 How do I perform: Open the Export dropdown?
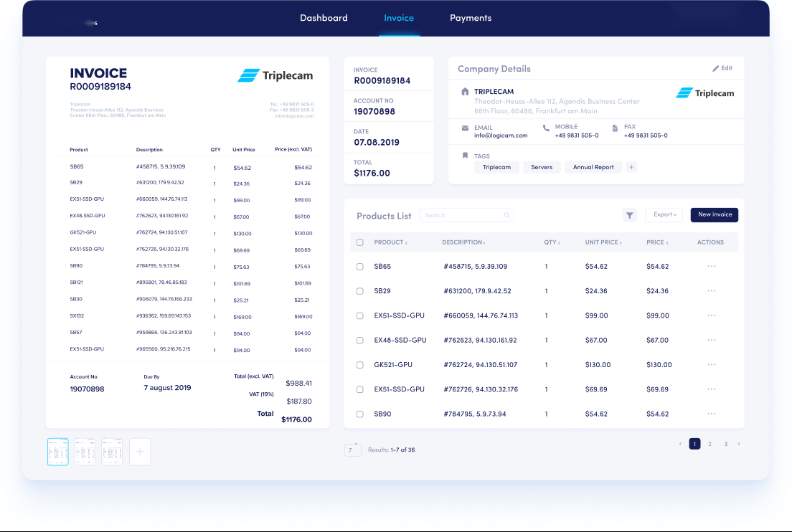point(663,214)
